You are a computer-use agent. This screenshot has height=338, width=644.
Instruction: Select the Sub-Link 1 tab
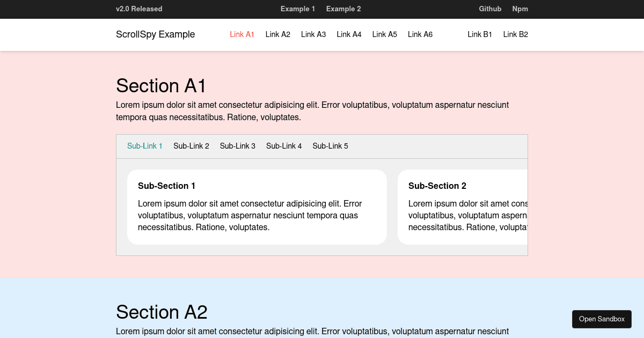click(145, 146)
